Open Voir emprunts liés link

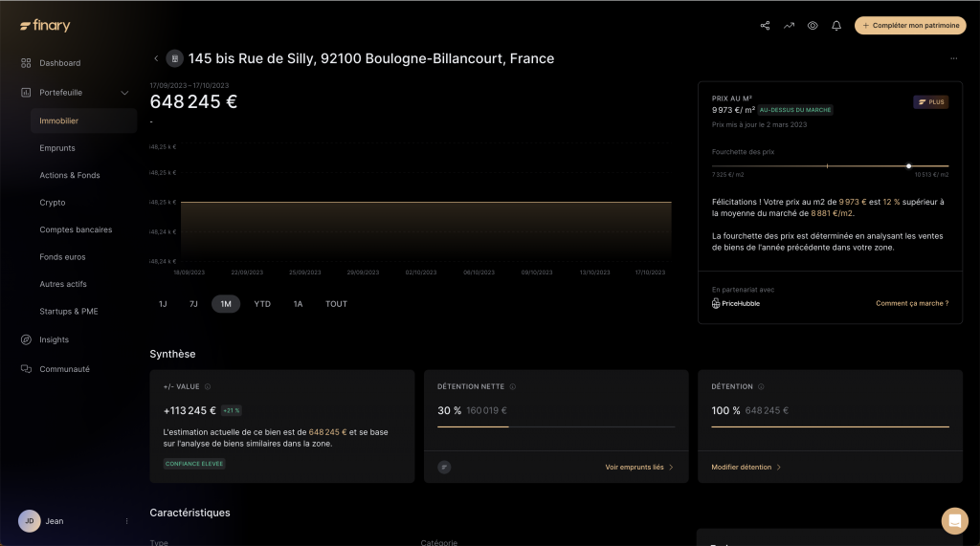click(635, 468)
